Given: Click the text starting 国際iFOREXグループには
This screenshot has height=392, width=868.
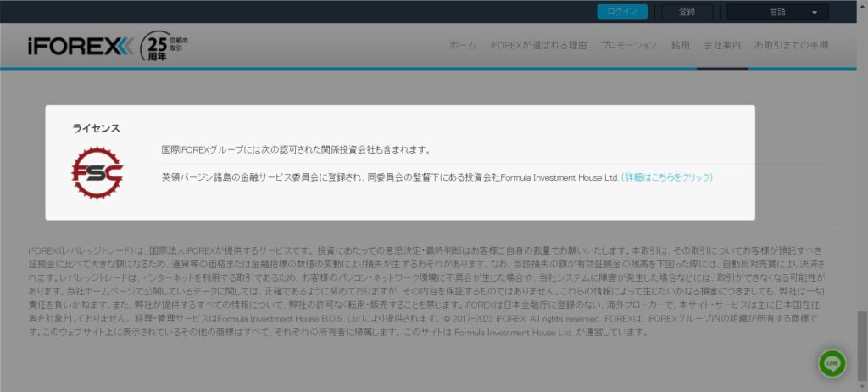Looking at the screenshot, I should coord(296,149).
